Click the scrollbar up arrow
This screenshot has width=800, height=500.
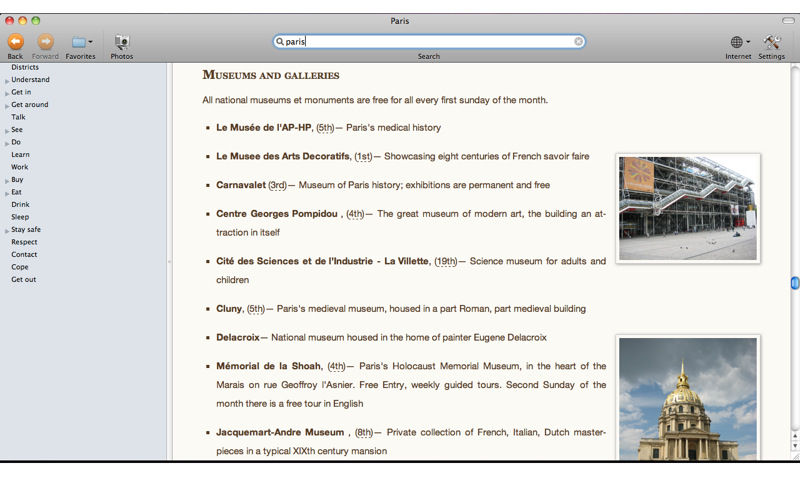[x=795, y=436]
